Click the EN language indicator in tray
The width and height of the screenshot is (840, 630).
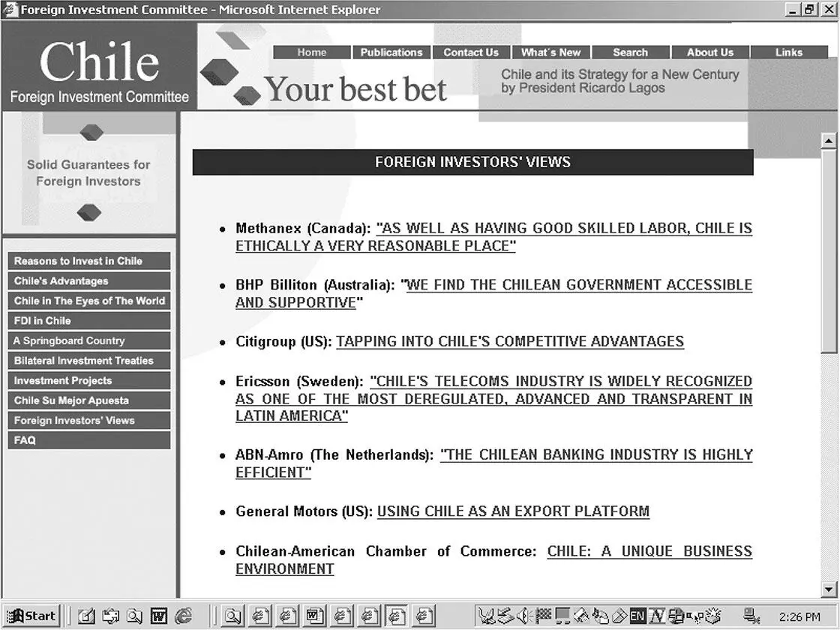pyautogui.click(x=637, y=616)
